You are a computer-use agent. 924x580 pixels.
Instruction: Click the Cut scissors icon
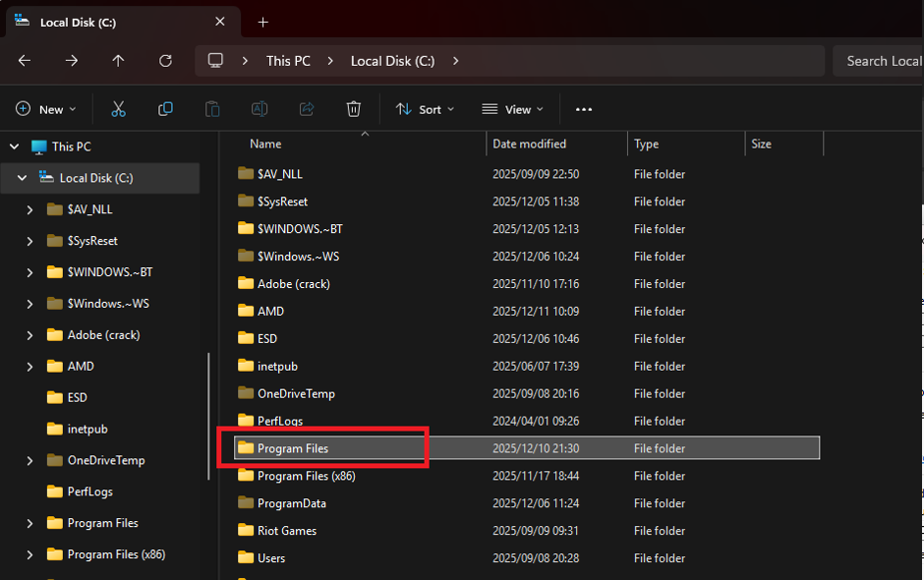(x=118, y=109)
